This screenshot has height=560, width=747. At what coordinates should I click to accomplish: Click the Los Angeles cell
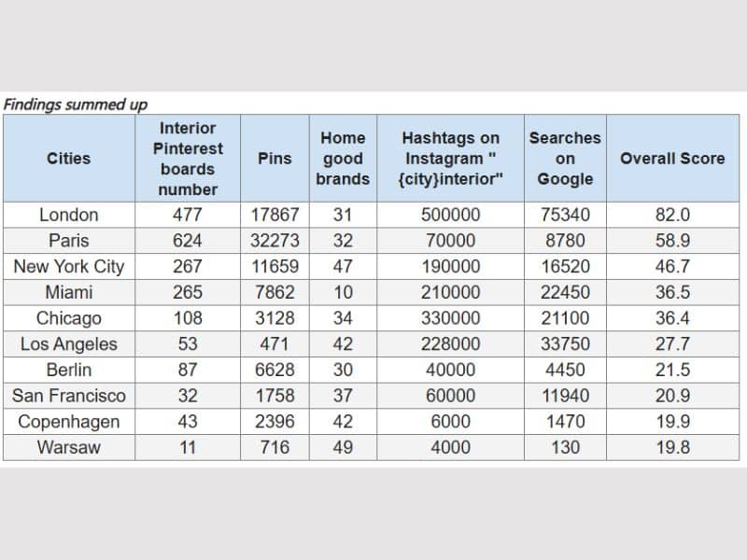pos(69,344)
